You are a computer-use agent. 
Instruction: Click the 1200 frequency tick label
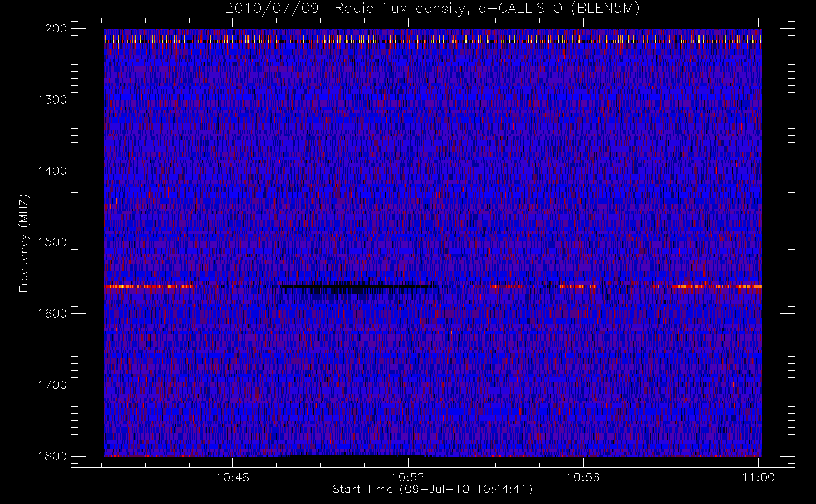[52, 29]
